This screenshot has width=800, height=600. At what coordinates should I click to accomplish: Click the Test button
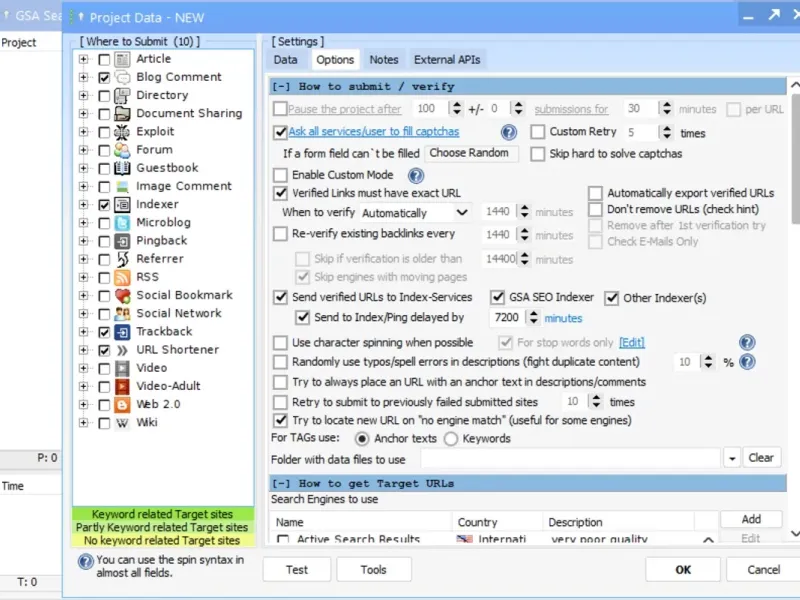(297, 569)
